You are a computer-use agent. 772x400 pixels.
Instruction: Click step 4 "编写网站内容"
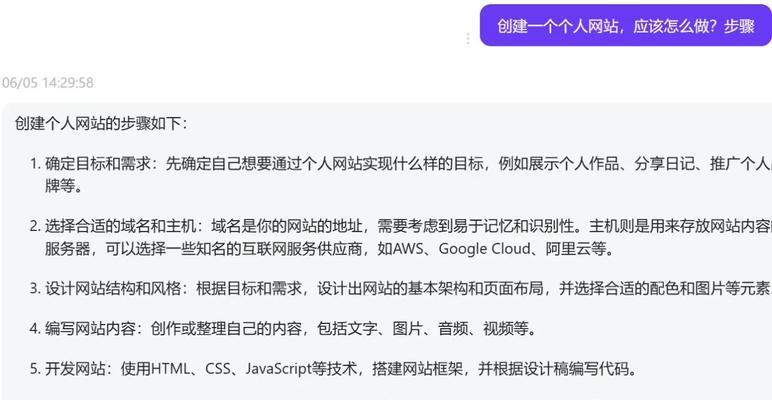click(x=90, y=329)
